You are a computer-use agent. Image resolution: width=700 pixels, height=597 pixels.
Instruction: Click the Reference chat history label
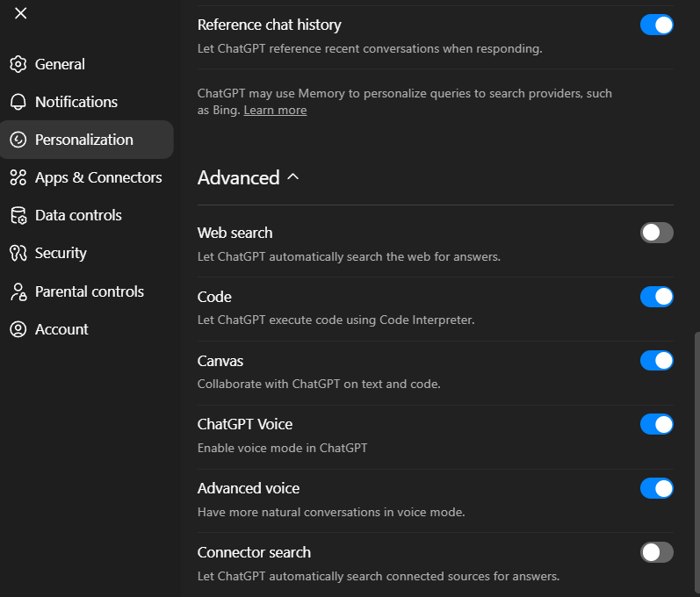tap(269, 25)
